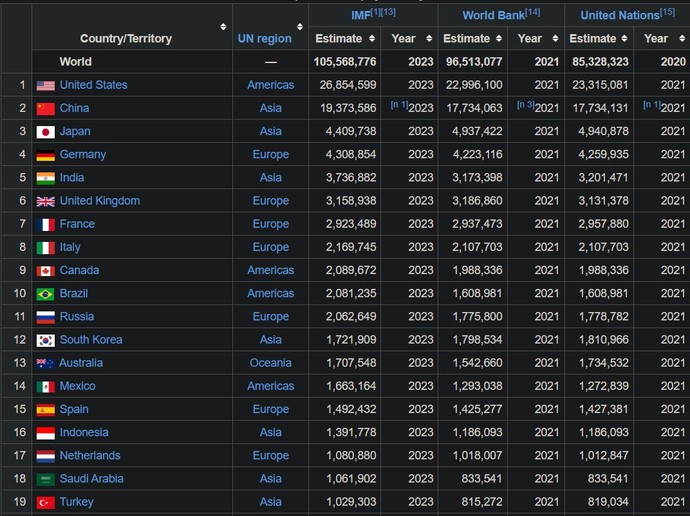Click the Italy flag icon
The width and height of the screenshot is (690, 516).
pos(46,248)
